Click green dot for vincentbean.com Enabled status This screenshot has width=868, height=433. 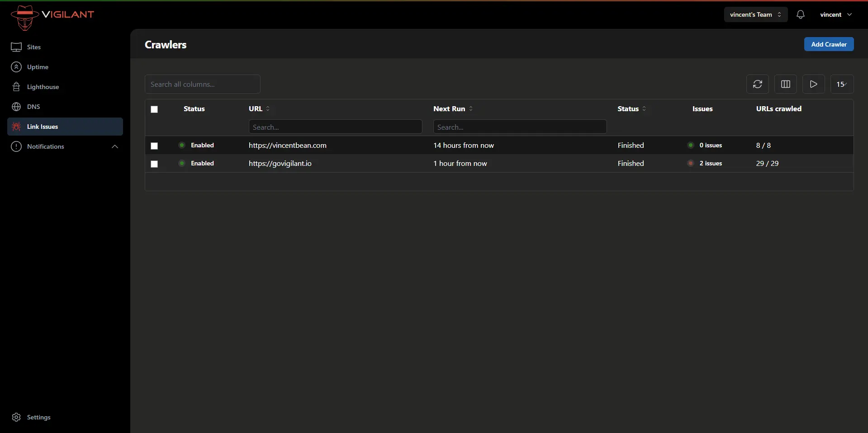click(182, 145)
